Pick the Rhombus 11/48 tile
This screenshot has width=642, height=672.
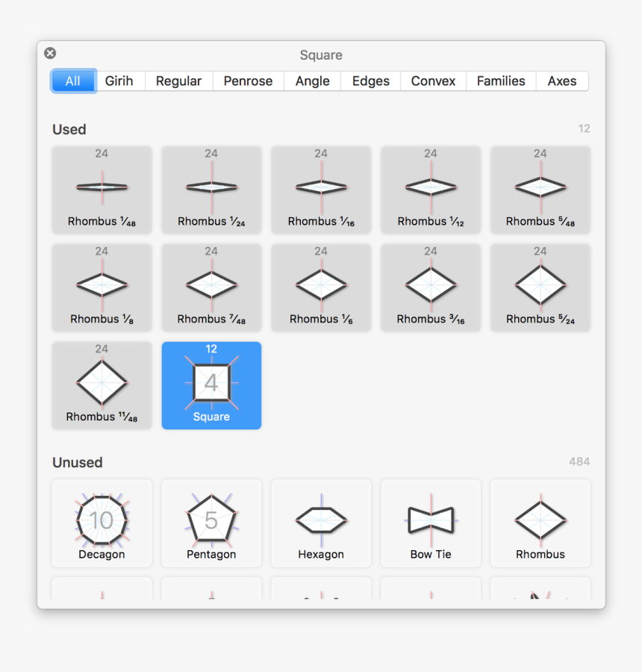pos(102,385)
